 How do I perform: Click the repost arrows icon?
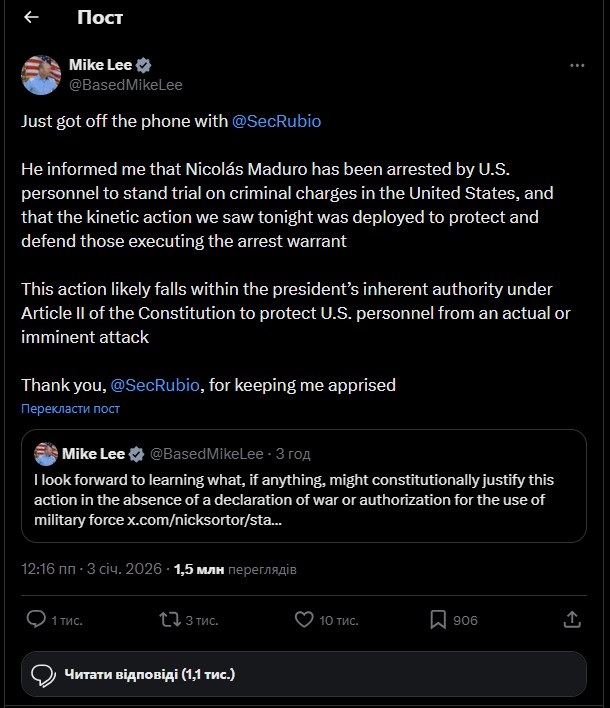point(170,620)
